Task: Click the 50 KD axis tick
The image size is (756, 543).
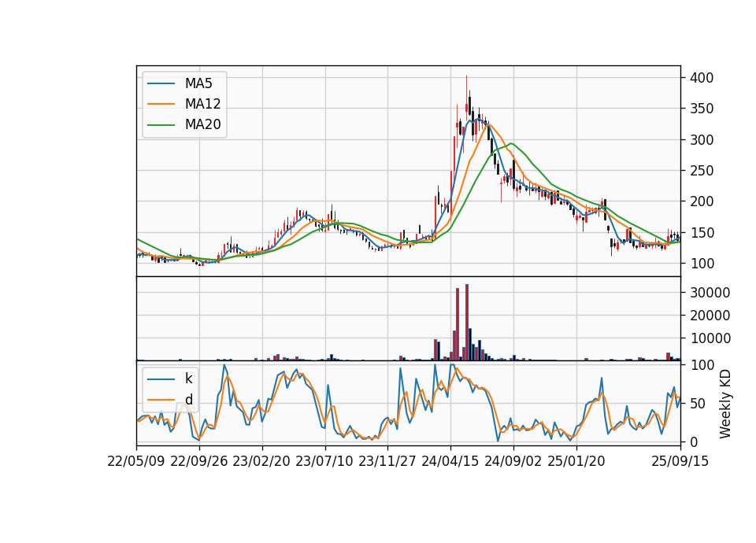Action: 698,404
